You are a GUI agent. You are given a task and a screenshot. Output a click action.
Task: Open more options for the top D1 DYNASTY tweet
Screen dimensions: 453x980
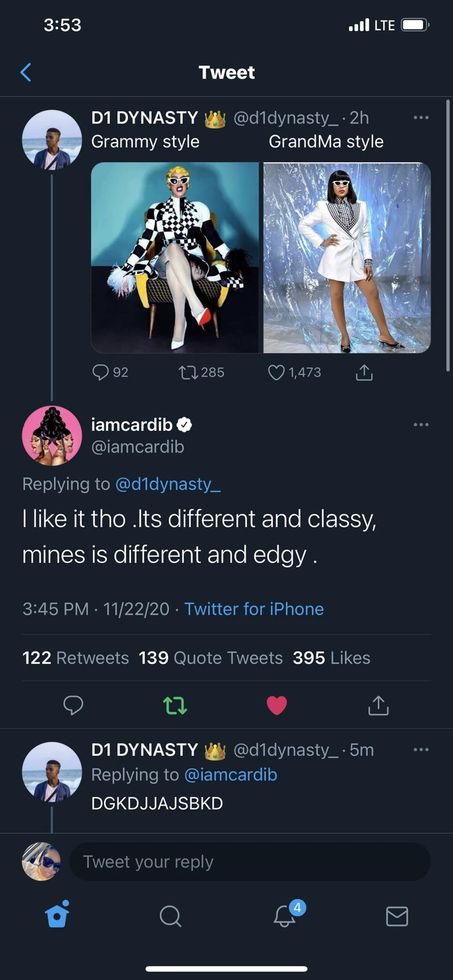tap(421, 118)
